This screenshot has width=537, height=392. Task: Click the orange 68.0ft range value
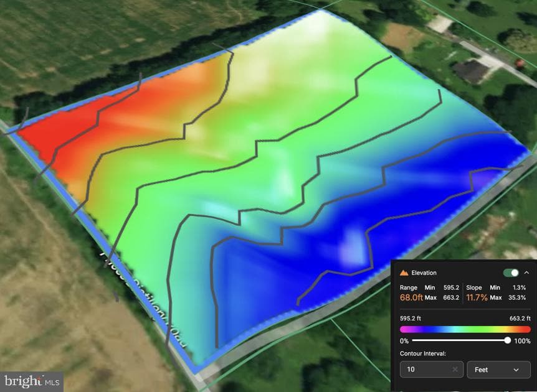click(411, 297)
